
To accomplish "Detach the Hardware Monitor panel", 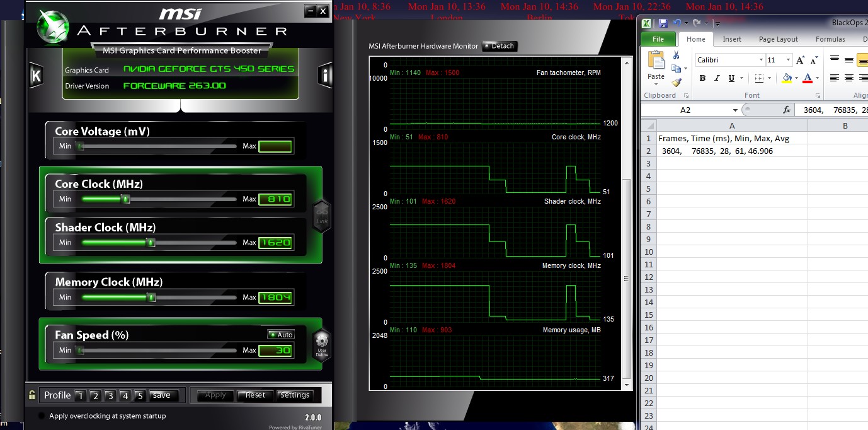I will (x=500, y=46).
